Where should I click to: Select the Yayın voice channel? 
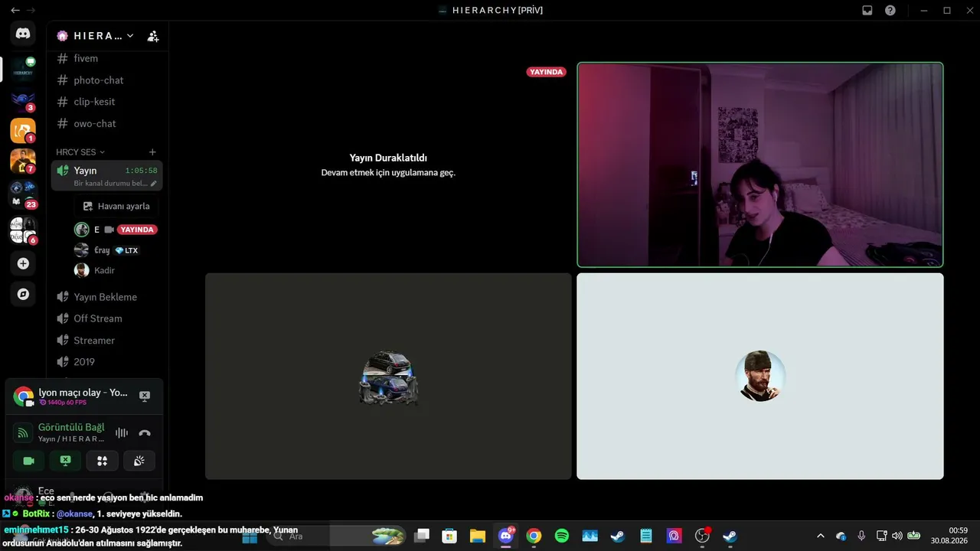click(107, 176)
